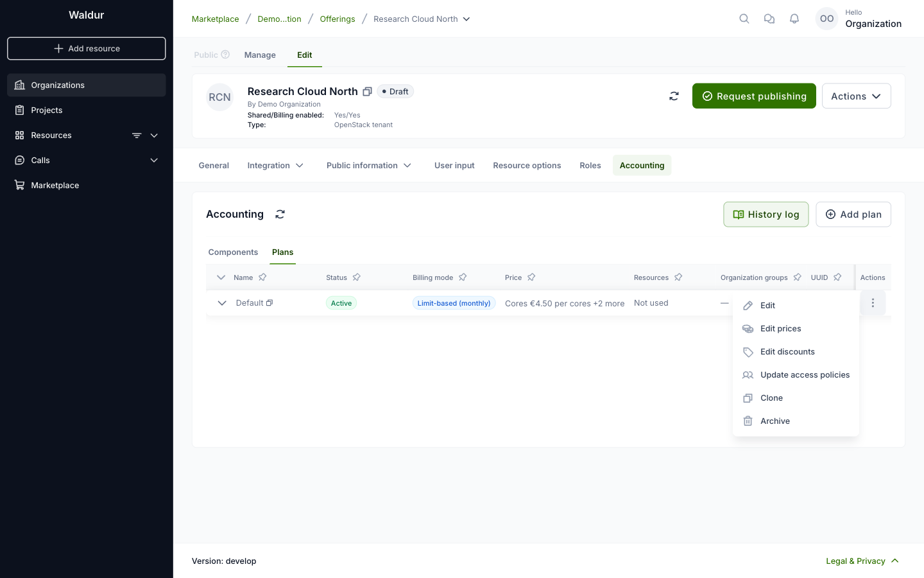Expand the Default plan row
Viewport: 924px width, 578px height.
222,303
